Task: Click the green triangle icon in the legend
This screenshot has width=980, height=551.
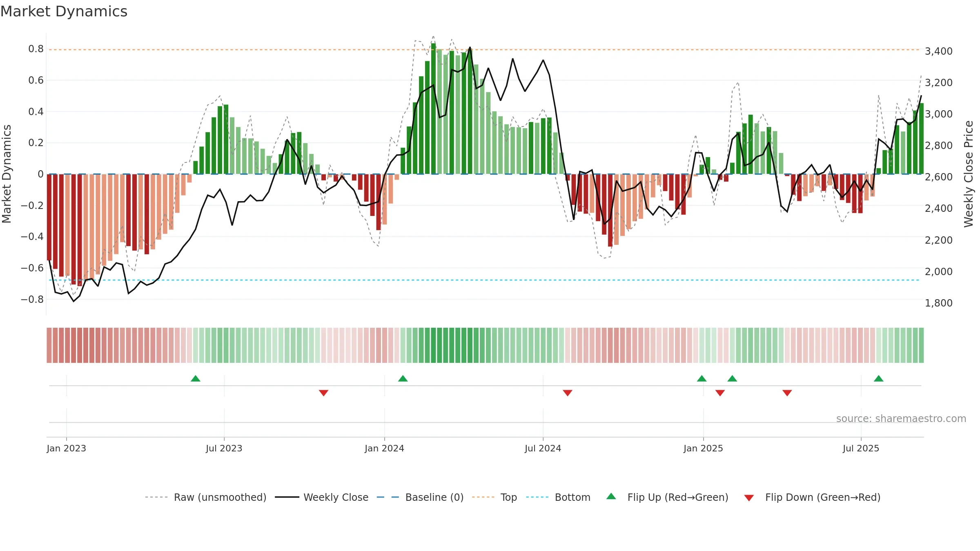Action: coord(611,496)
